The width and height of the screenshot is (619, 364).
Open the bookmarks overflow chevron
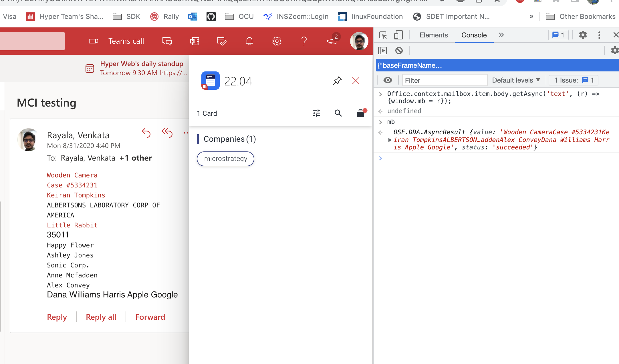pos(531,16)
